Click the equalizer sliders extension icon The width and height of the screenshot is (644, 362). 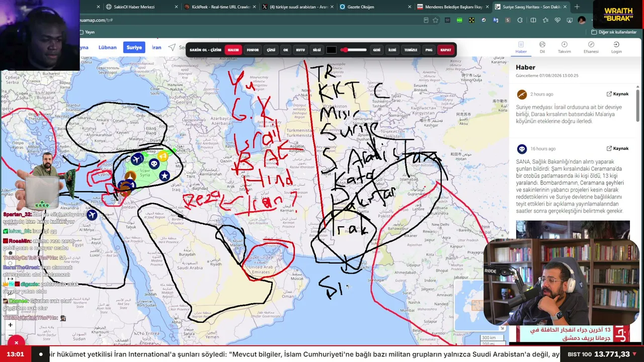(x=447, y=20)
